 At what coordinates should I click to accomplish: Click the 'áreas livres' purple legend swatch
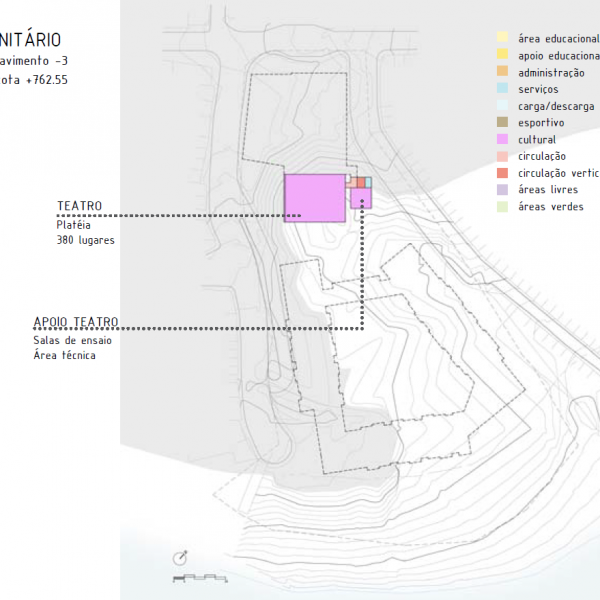coord(503,190)
